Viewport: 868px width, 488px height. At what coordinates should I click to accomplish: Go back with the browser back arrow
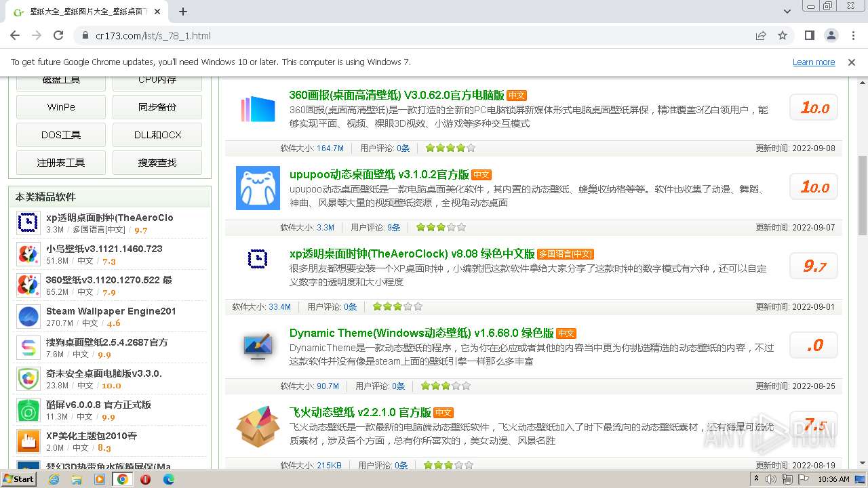[15, 35]
